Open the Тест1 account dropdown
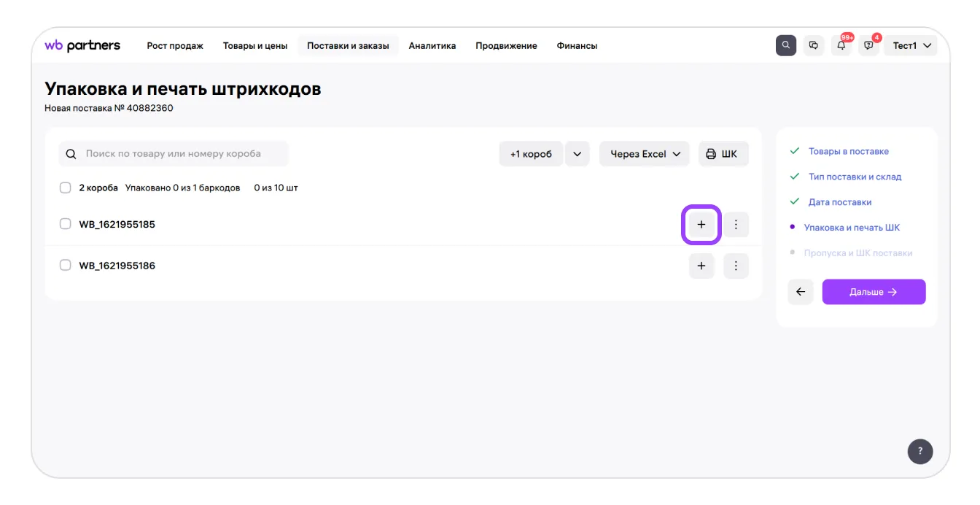 click(x=911, y=45)
